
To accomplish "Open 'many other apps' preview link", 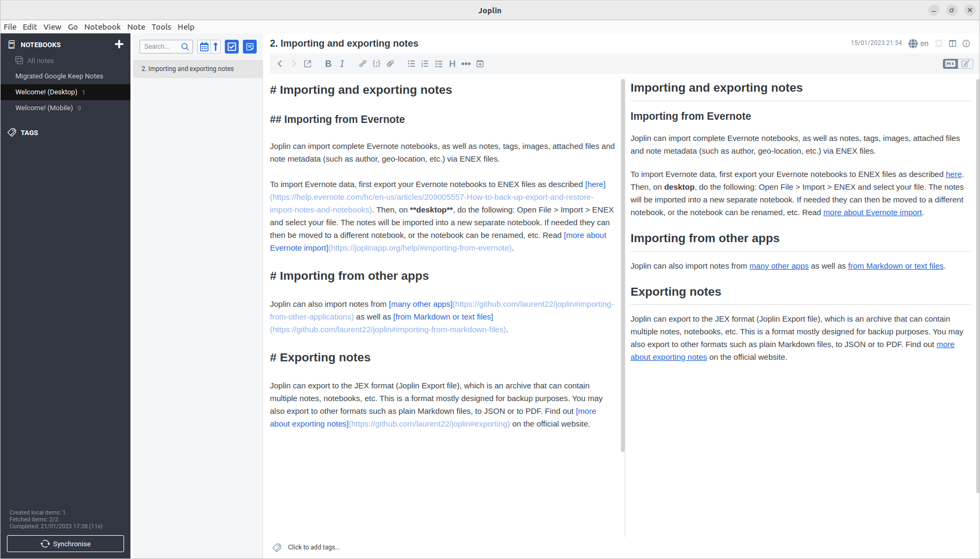I will pos(779,266).
